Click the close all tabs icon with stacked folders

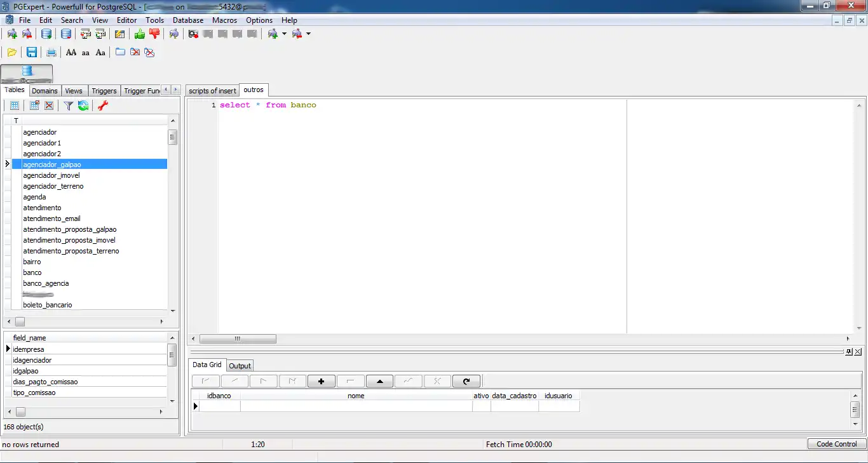[149, 52]
